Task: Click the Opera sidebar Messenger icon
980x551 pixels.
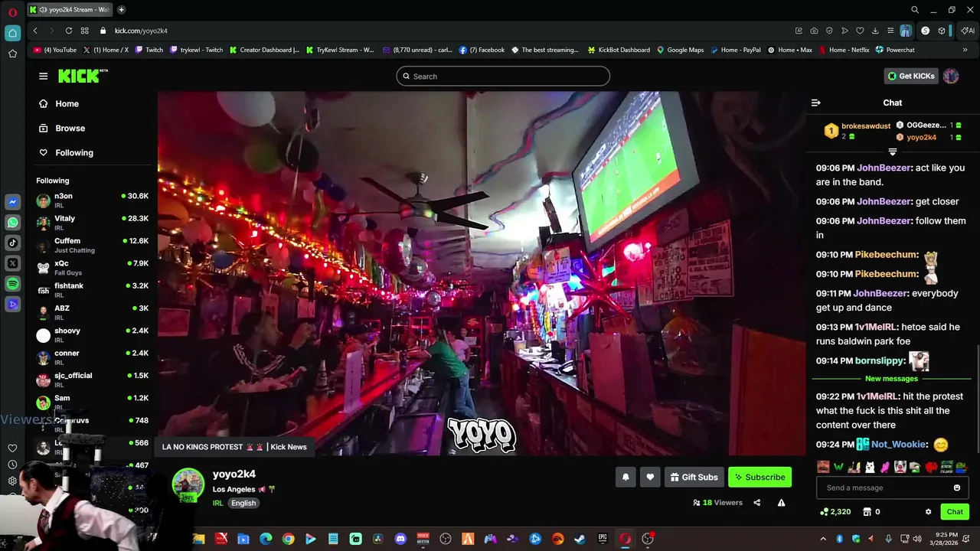Action: pyautogui.click(x=12, y=202)
